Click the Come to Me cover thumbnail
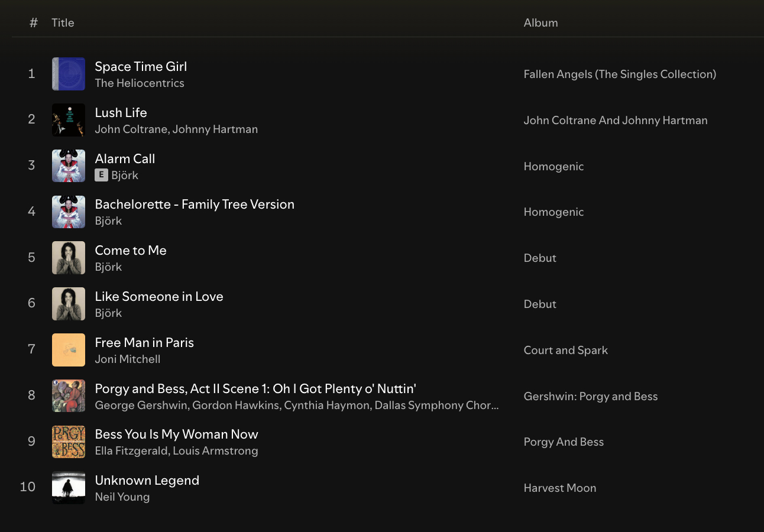The width and height of the screenshot is (764, 532). [69, 258]
